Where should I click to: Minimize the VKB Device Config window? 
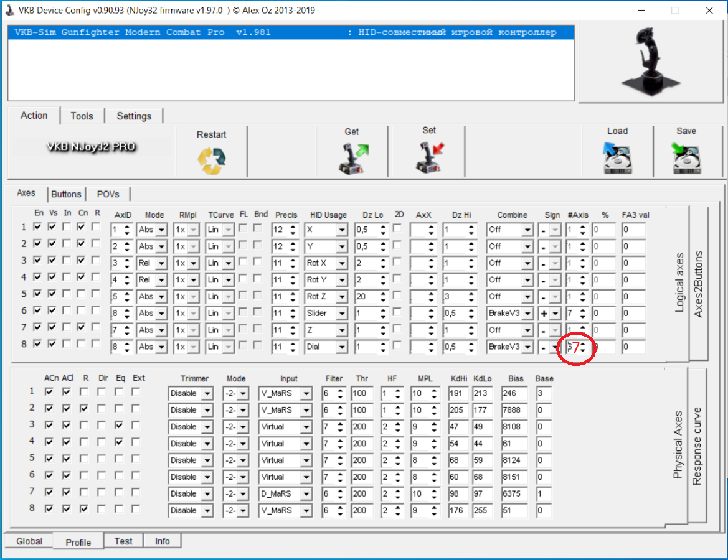[641, 10]
